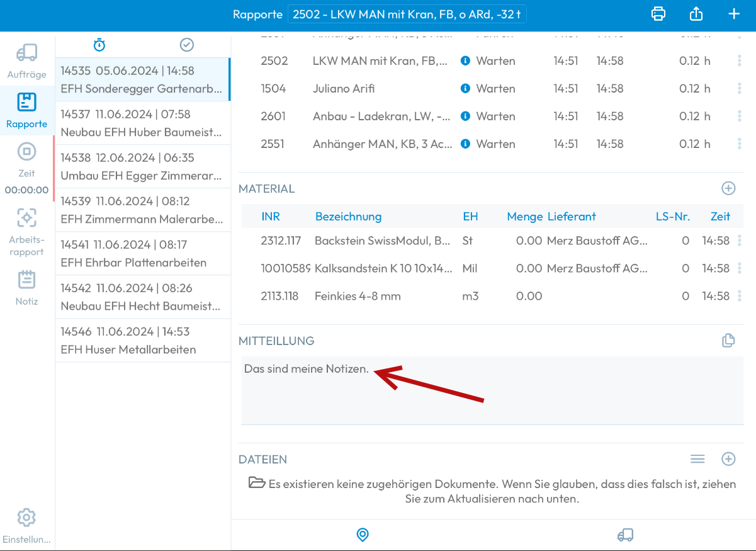Open the Dateien list menu icon

[x=697, y=459]
